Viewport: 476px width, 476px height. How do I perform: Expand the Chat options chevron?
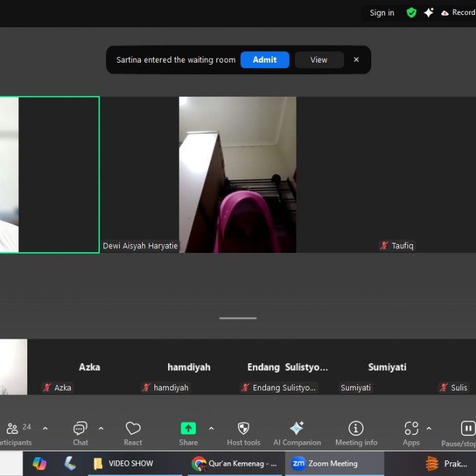point(101,428)
